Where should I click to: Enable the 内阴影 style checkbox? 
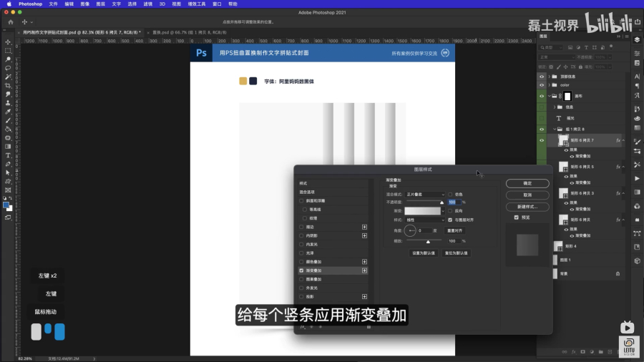[x=301, y=235]
